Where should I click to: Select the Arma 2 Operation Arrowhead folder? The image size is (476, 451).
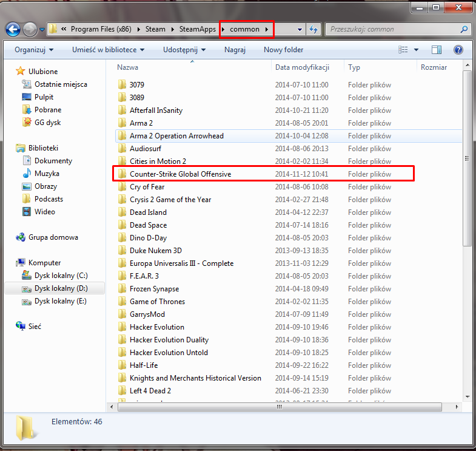176,136
